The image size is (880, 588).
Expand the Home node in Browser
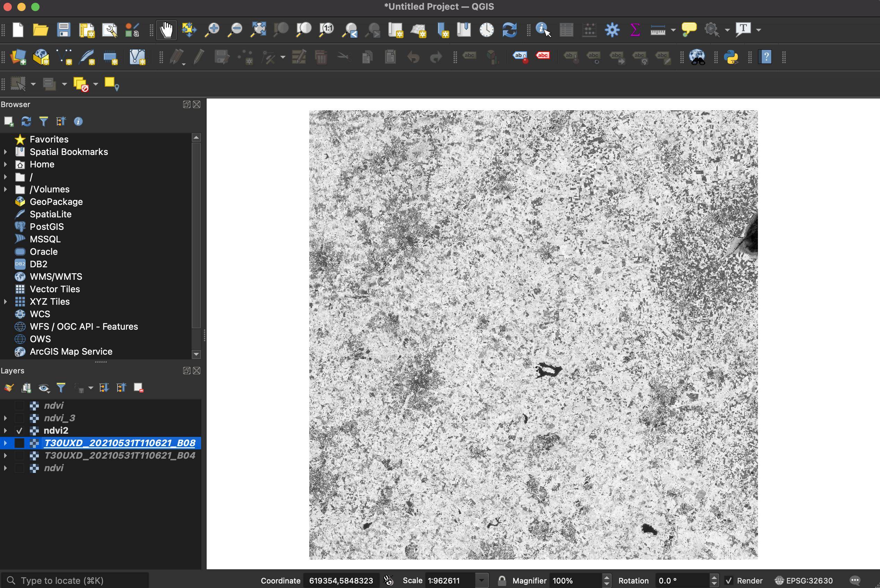point(5,164)
